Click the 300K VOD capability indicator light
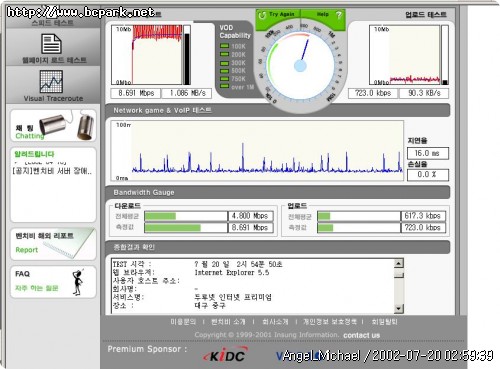This screenshot has width=500, height=369. pos(225,63)
